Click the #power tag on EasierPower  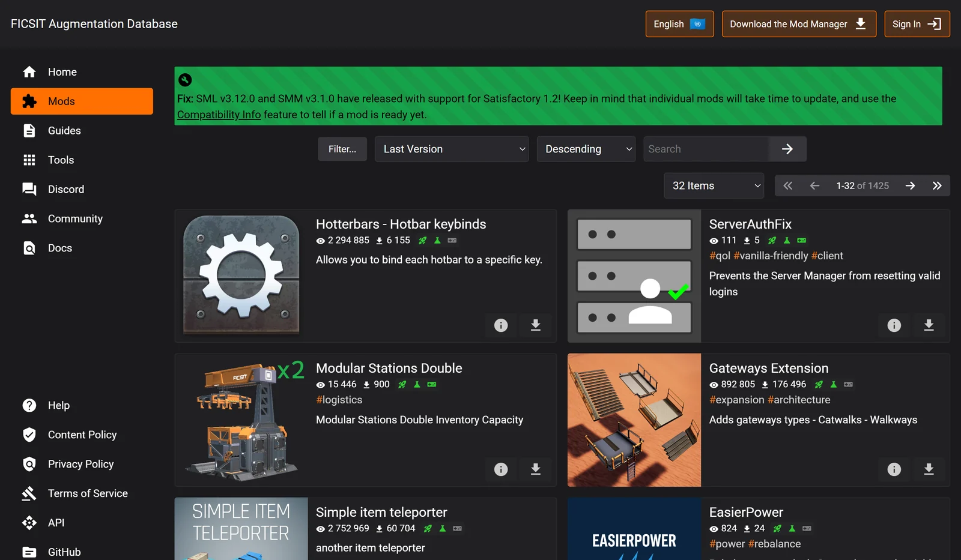click(727, 544)
